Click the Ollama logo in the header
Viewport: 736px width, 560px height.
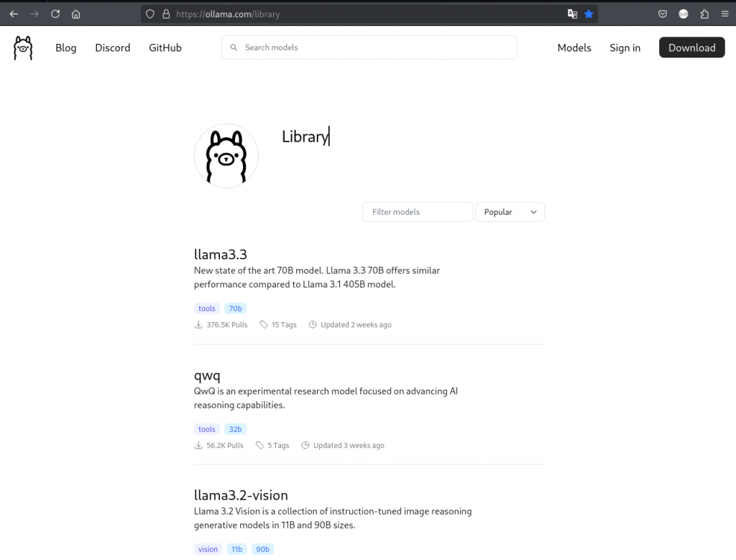pos(23,48)
